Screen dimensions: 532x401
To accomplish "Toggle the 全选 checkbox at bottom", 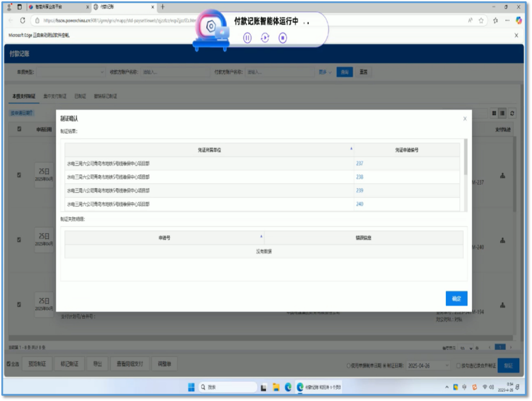I will click(x=8, y=364).
